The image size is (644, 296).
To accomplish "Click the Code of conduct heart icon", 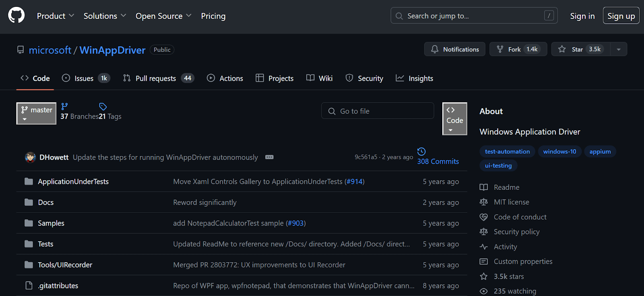I will pyautogui.click(x=484, y=217).
